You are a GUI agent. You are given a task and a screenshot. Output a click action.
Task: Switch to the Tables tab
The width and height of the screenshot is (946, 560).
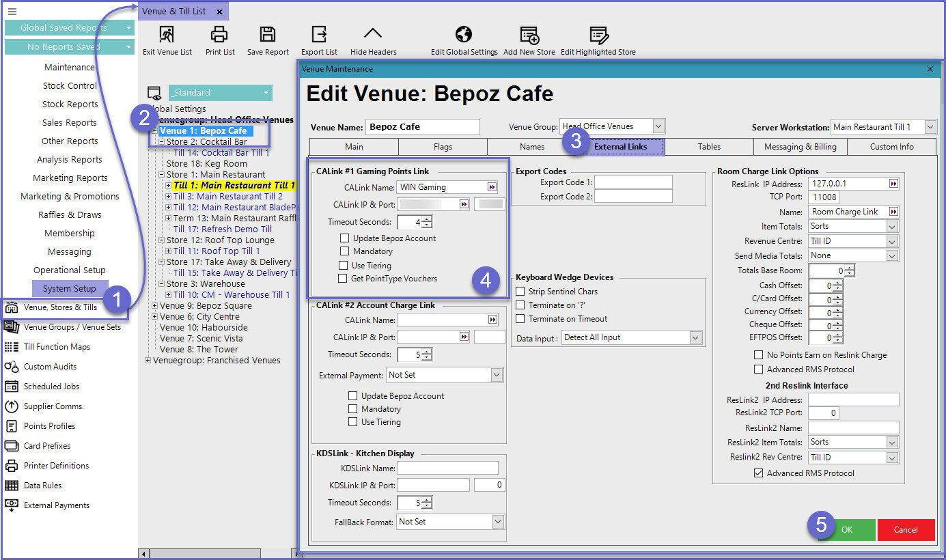tap(710, 147)
